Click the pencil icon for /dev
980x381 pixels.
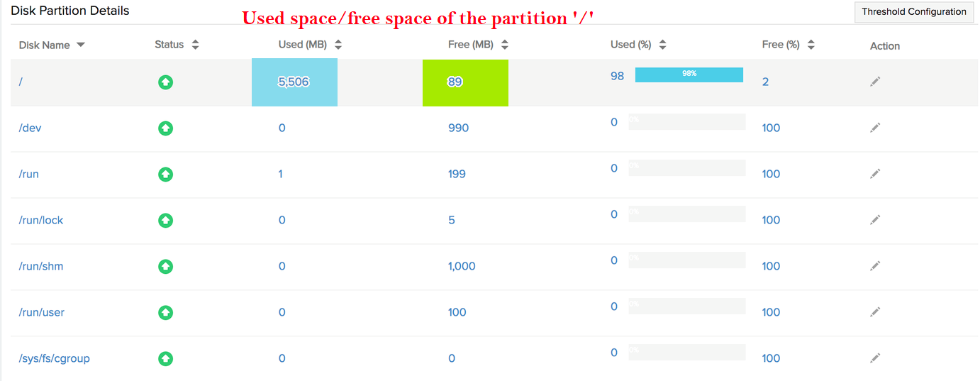click(x=875, y=128)
